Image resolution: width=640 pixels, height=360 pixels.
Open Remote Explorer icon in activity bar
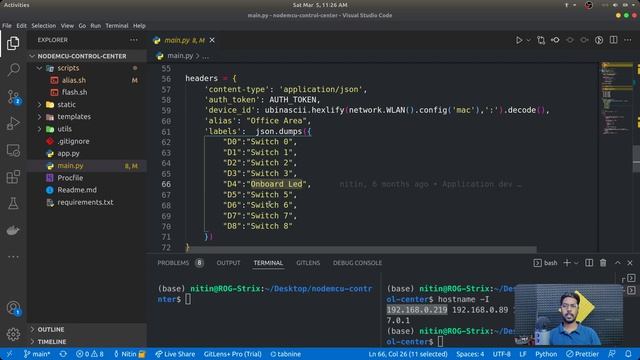[x=13, y=150]
